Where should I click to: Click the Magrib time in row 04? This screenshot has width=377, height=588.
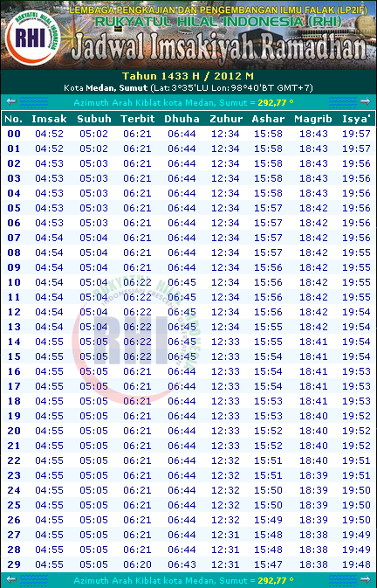click(x=313, y=193)
